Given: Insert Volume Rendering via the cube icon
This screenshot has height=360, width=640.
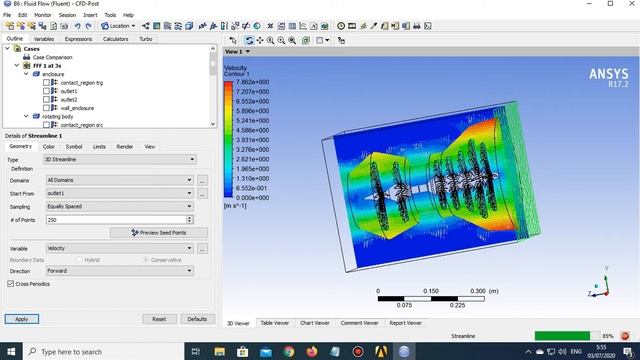Looking at the screenshot, I should (189, 26).
